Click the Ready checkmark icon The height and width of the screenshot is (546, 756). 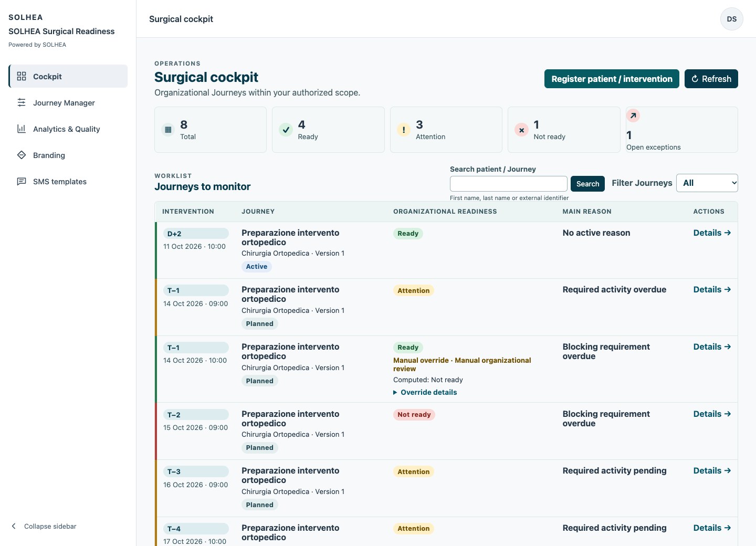click(x=286, y=130)
